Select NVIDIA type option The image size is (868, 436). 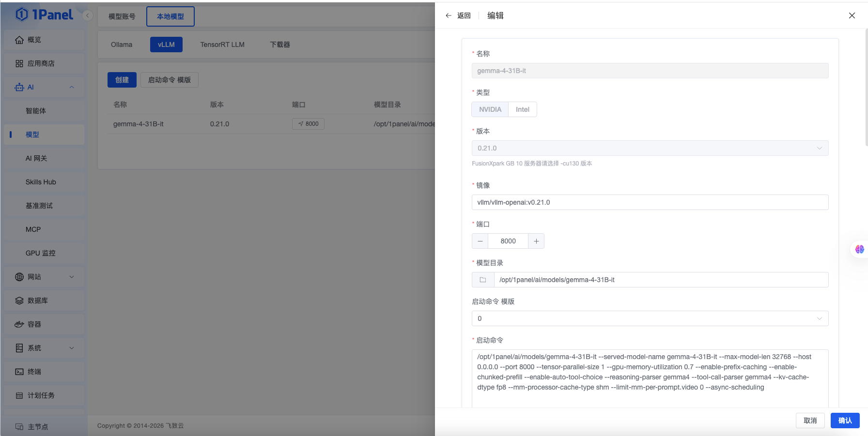click(x=490, y=109)
